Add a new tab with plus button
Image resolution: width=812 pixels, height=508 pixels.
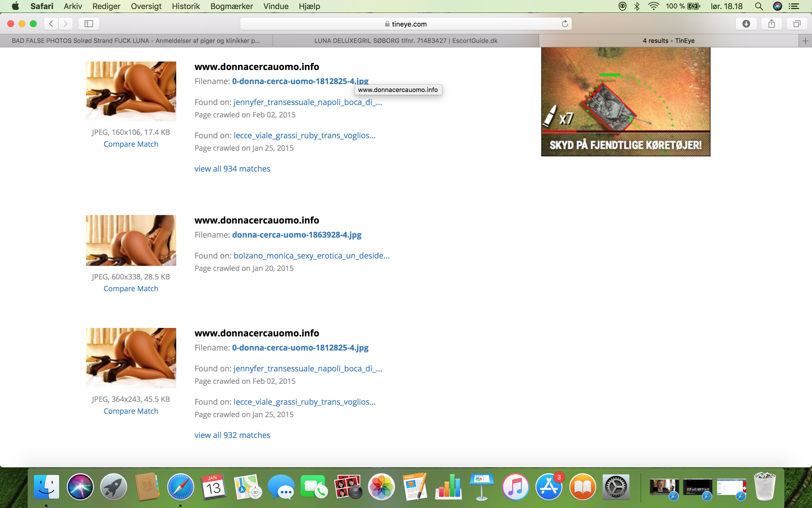pos(805,41)
